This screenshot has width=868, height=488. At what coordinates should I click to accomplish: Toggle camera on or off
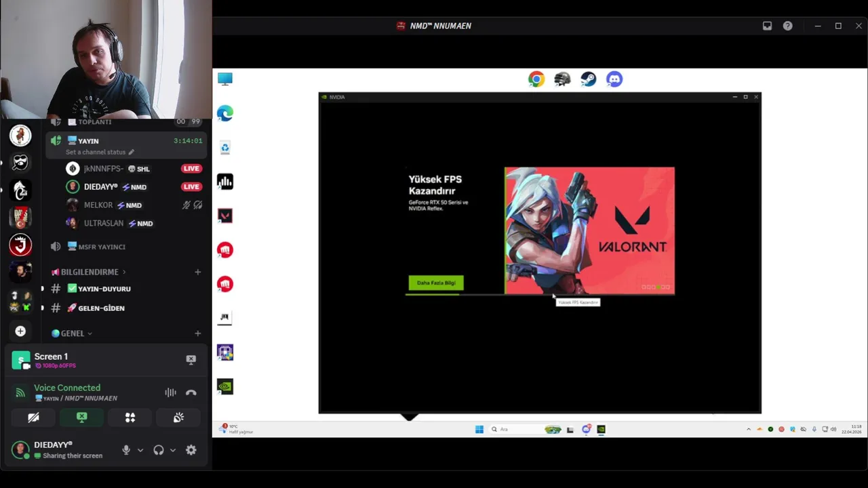point(33,418)
